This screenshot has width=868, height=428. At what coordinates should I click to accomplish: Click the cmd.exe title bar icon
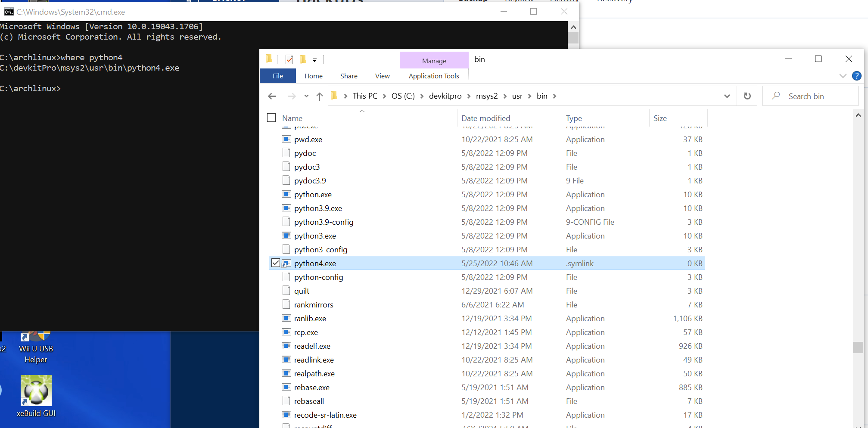point(9,12)
